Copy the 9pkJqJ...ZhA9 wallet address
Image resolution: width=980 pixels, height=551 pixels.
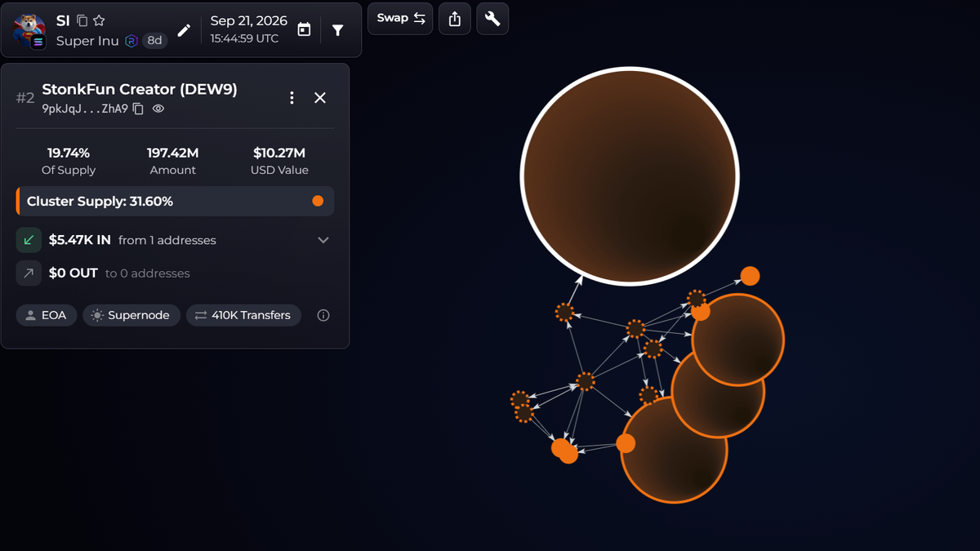coord(138,109)
